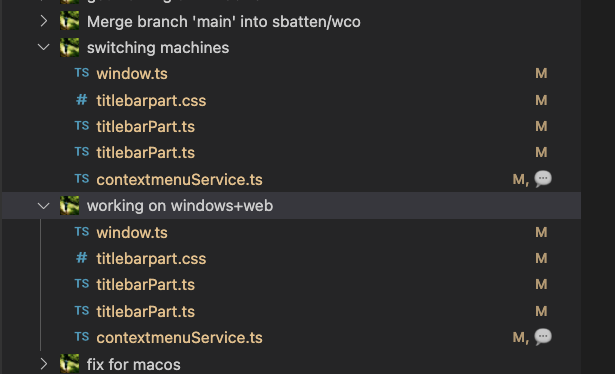The image size is (615, 374).
Task: Click the TS icon of window.ts under working on windows+web
Action: [x=82, y=232]
